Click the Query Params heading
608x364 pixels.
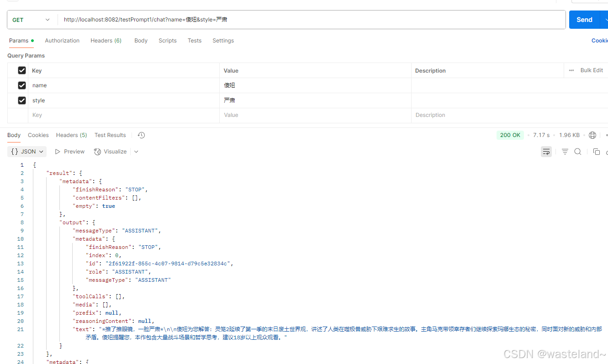26,56
